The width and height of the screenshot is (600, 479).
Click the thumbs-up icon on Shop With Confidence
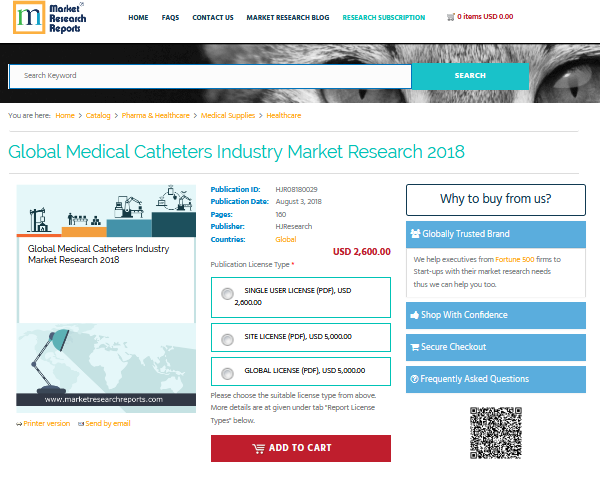point(414,315)
